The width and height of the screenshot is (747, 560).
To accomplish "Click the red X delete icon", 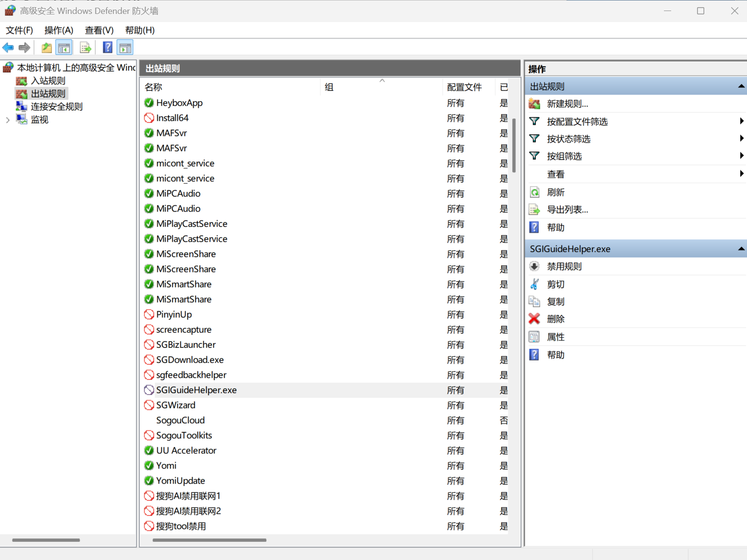I will [x=534, y=319].
